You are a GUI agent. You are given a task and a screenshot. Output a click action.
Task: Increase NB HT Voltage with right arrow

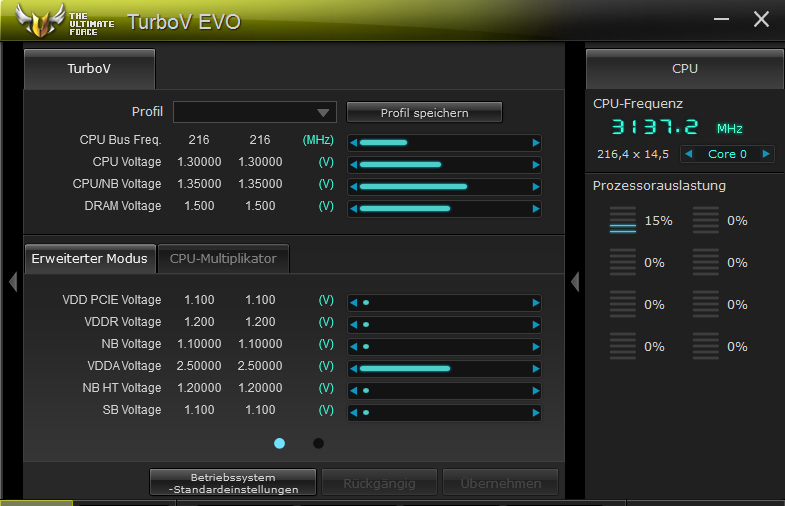(536, 391)
